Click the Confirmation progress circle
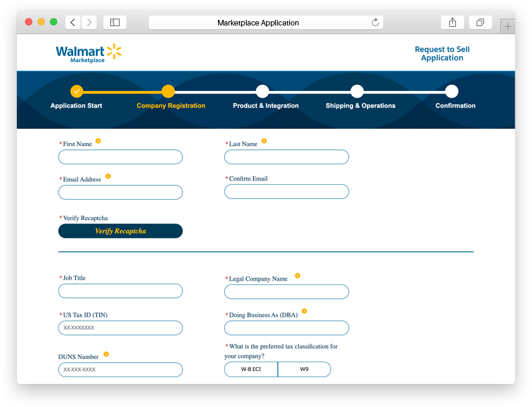 452,91
